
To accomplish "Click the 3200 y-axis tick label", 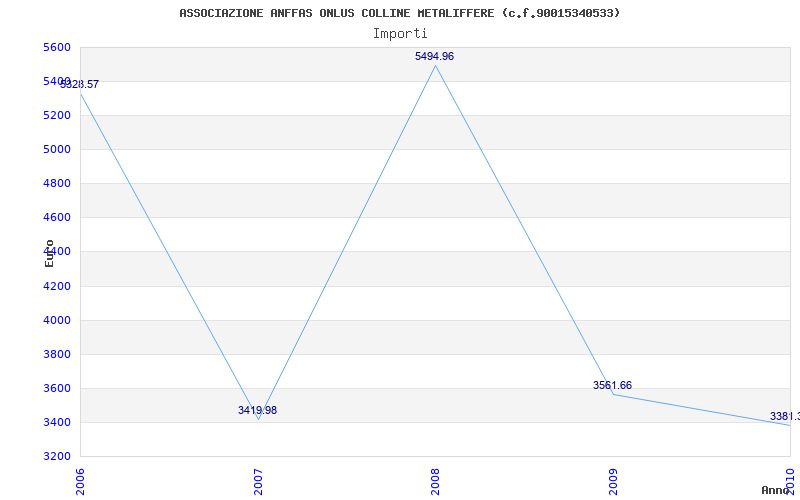I will click(57, 456).
